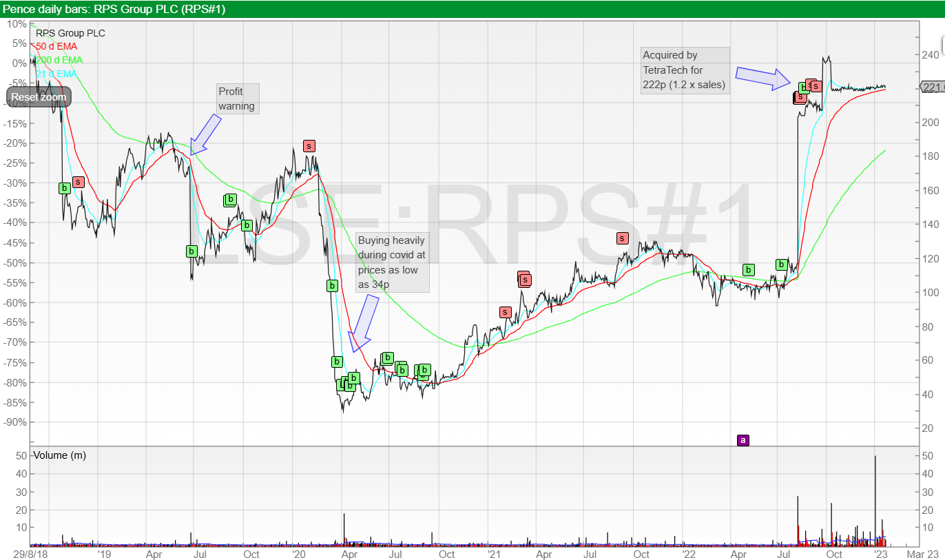945x560 pixels.
Task: Click the first buy marker in late 2018
Action: tap(64, 187)
